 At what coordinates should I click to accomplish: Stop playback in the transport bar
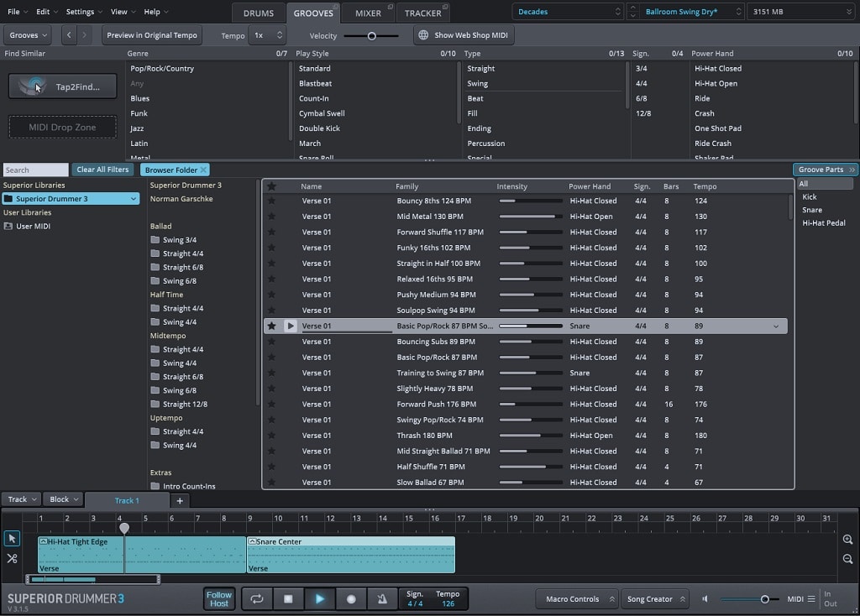coord(288,599)
